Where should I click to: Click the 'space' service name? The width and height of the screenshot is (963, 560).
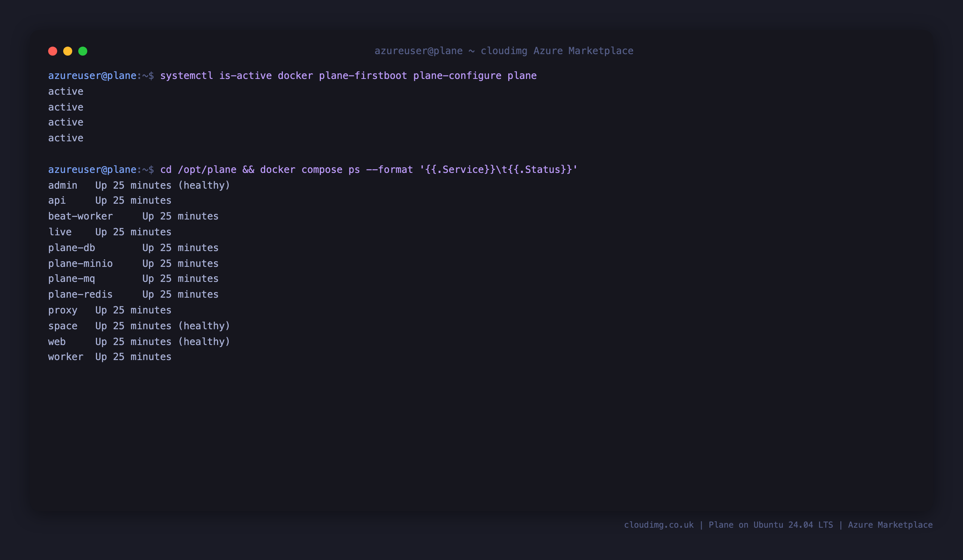click(x=63, y=326)
